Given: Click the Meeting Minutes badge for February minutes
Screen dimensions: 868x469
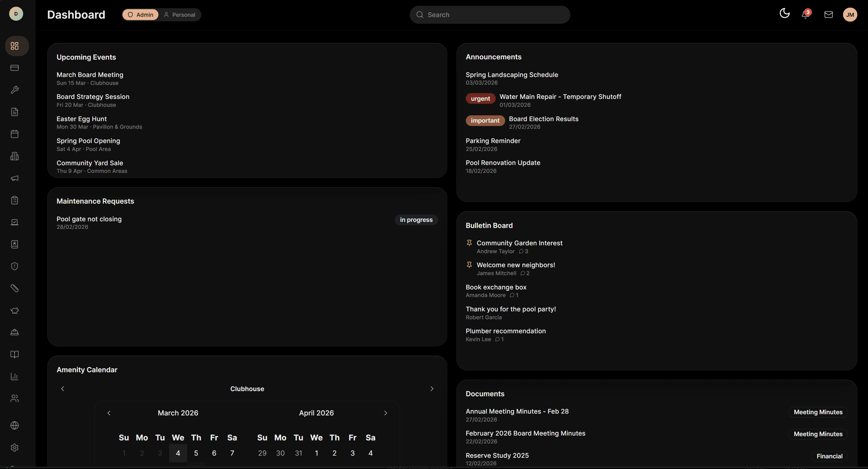Looking at the screenshot, I should [x=818, y=434].
